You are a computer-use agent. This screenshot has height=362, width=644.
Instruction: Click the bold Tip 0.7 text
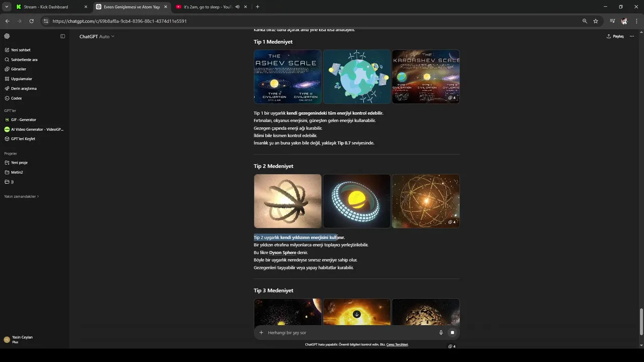(344, 143)
